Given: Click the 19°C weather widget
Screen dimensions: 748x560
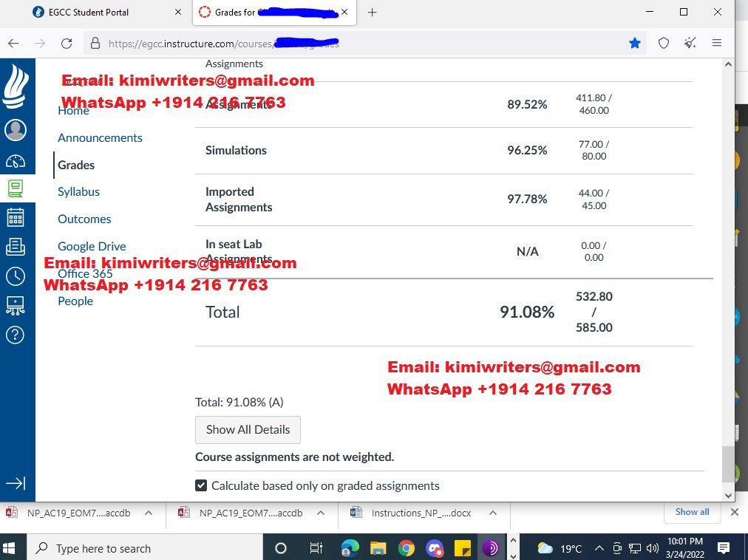Looking at the screenshot, I should pos(560,548).
